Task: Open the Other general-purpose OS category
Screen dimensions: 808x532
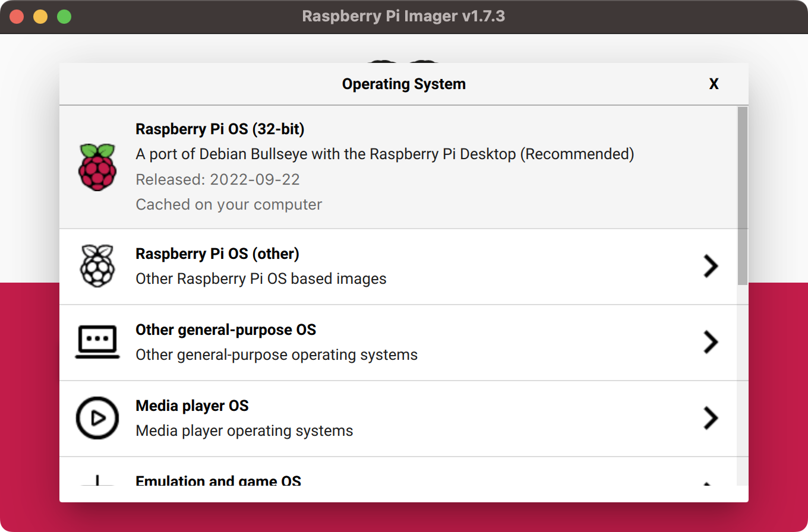Action: pos(398,343)
